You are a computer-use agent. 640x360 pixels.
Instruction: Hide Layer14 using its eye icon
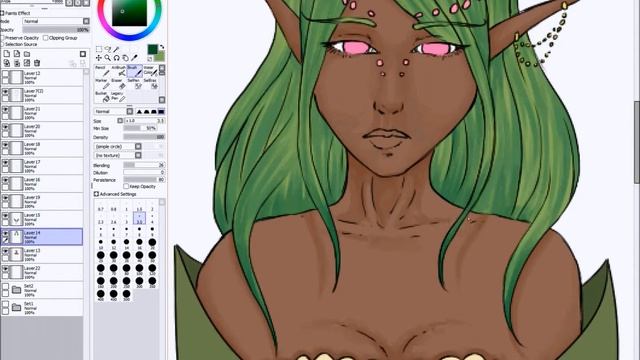[5, 234]
